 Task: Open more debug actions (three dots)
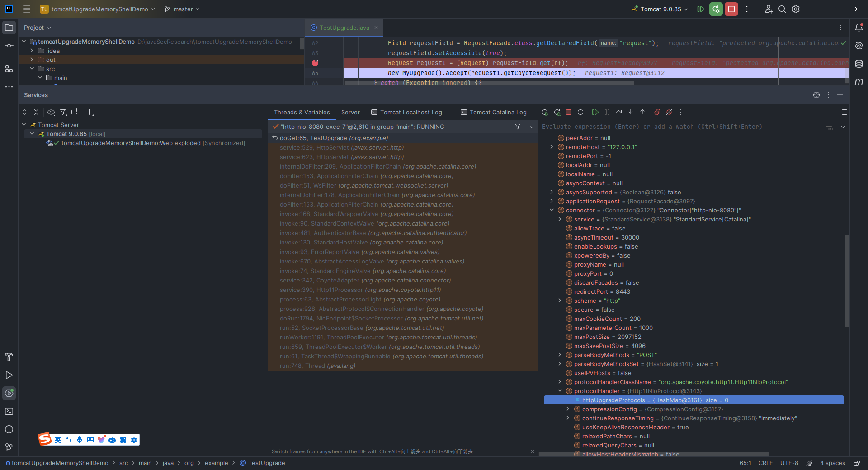681,112
